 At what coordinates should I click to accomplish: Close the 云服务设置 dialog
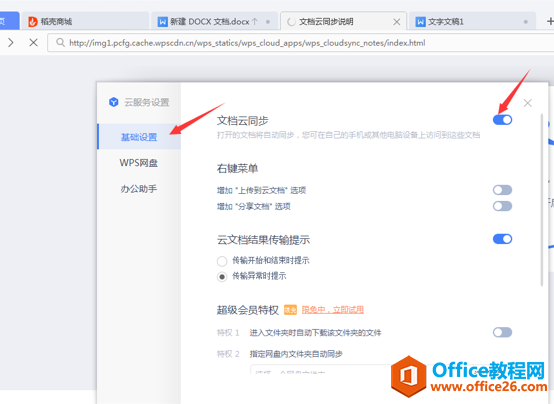[528, 103]
